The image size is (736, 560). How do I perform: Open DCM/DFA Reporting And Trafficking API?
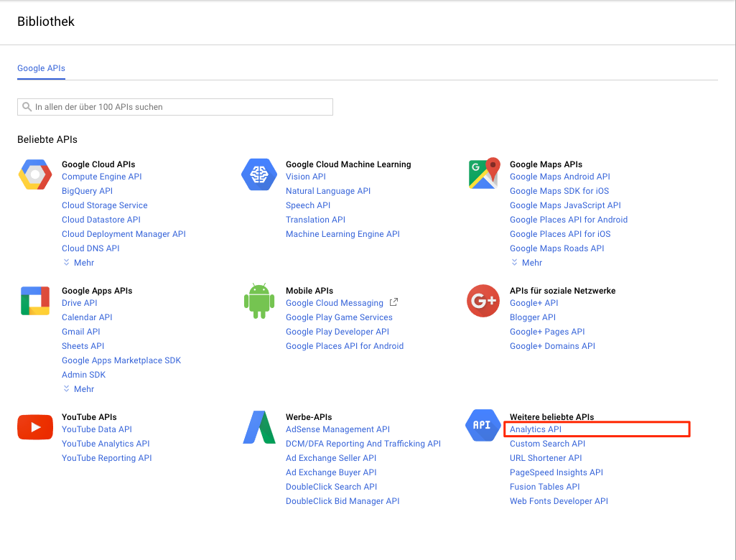[363, 444]
